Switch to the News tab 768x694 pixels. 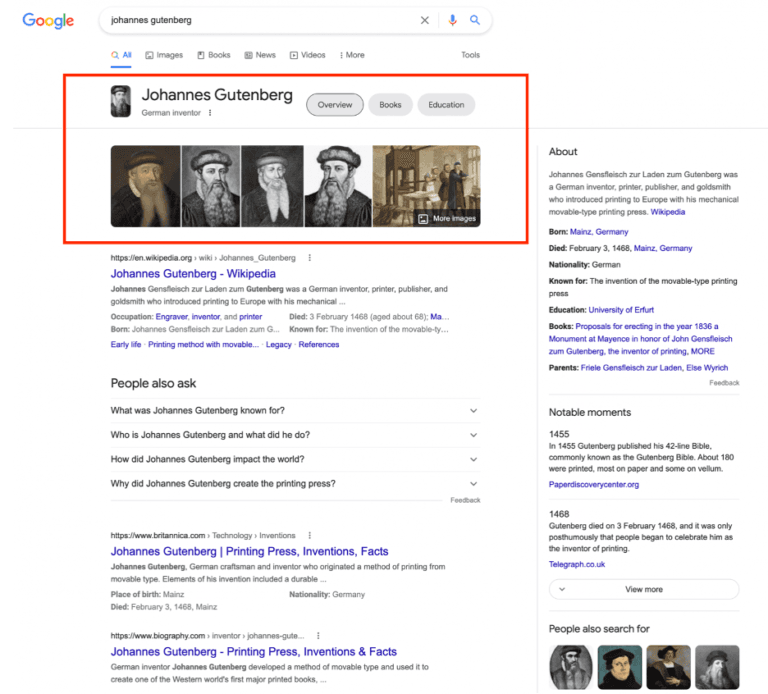click(260, 55)
